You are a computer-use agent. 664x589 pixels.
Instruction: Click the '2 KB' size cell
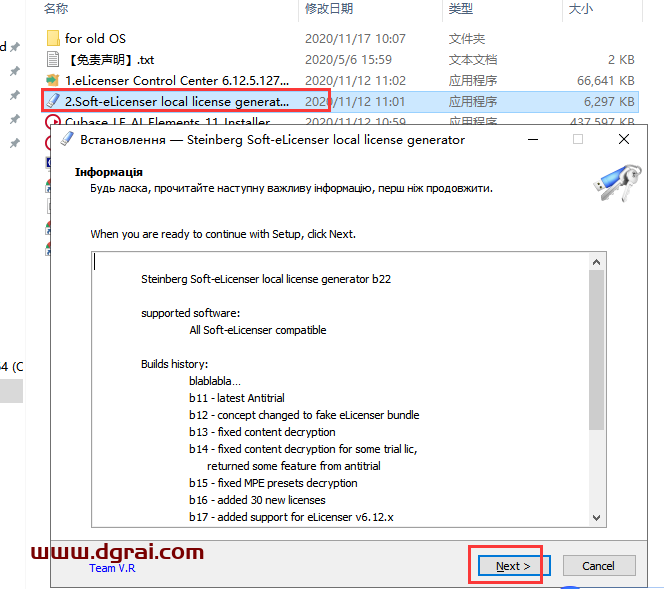tap(621, 60)
